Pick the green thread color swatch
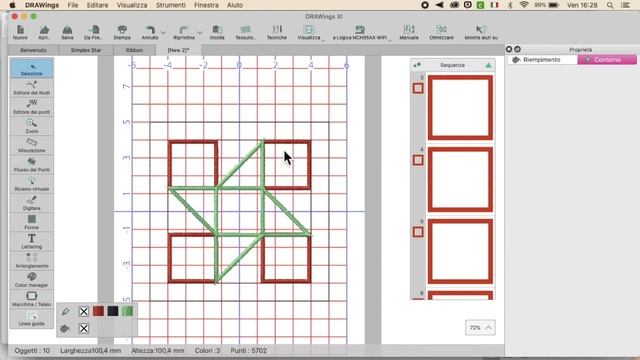The image size is (640, 360). tap(127, 311)
